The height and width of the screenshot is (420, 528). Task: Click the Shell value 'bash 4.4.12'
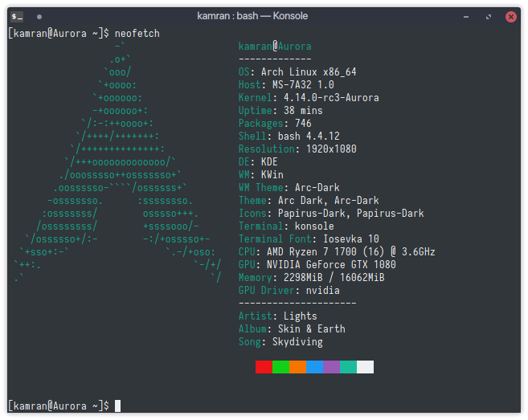point(309,136)
